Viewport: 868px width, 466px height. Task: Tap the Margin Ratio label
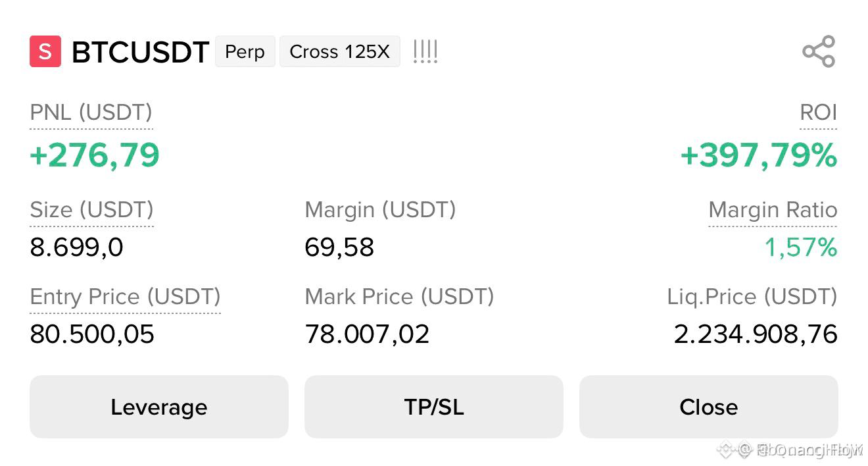point(773,210)
